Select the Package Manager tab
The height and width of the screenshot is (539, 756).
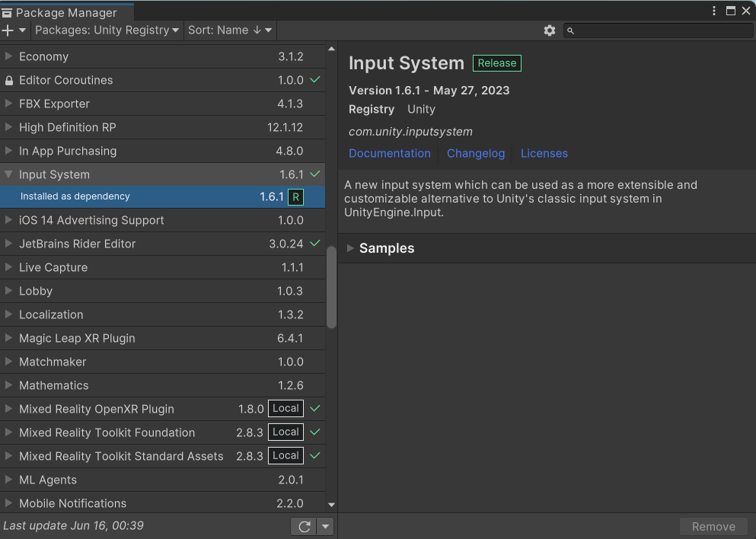tap(66, 12)
